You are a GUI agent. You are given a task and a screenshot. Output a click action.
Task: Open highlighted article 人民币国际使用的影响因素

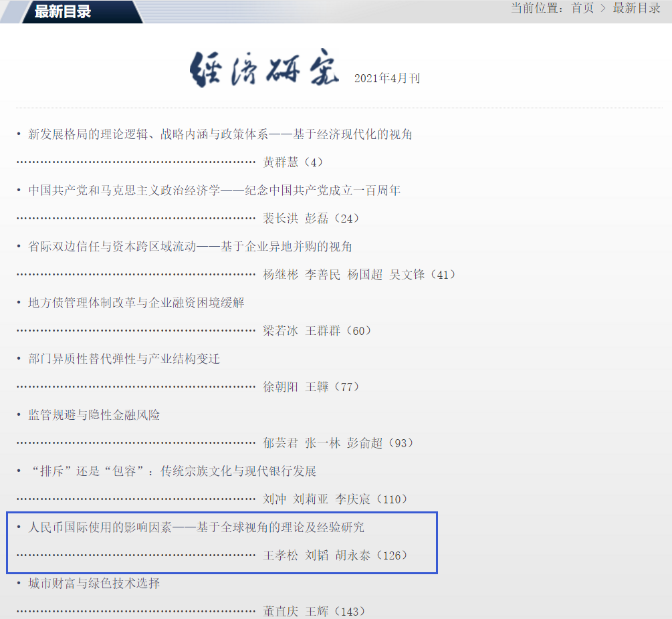point(196,527)
